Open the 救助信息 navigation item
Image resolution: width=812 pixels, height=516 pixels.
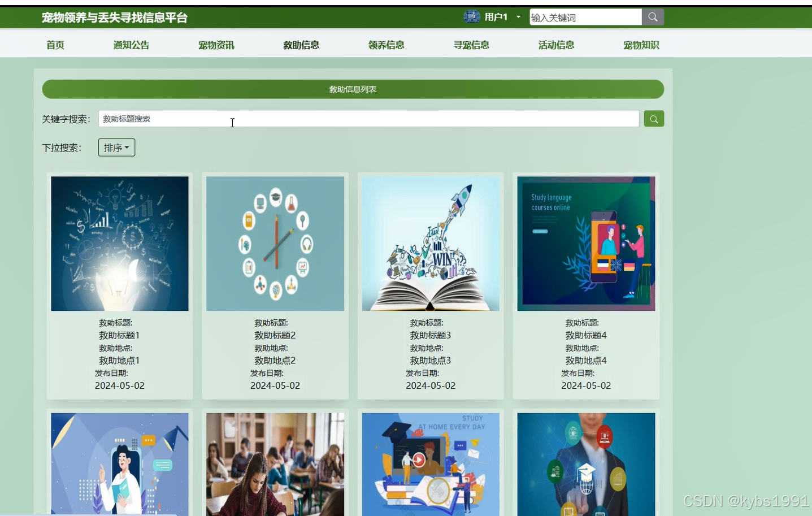(x=301, y=45)
